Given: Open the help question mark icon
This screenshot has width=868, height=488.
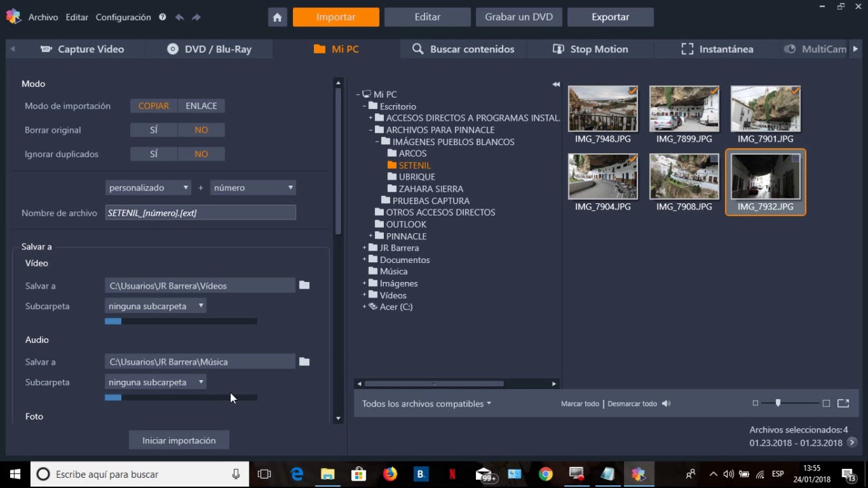Looking at the screenshot, I should click(x=162, y=17).
